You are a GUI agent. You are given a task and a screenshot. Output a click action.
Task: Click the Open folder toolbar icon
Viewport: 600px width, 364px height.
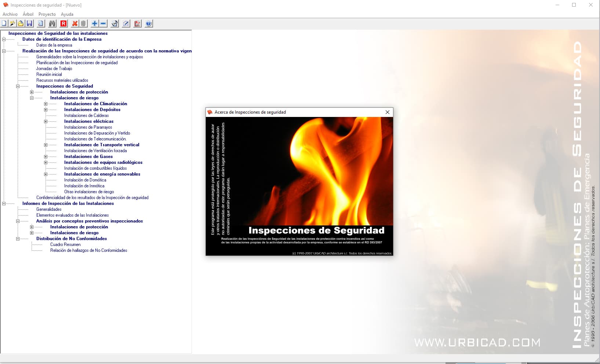pos(21,23)
